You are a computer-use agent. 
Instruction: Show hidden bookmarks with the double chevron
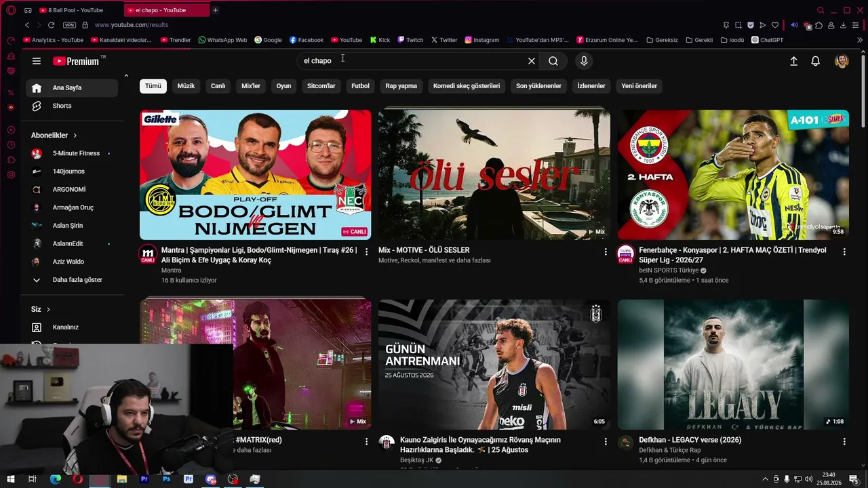(861, 40)
